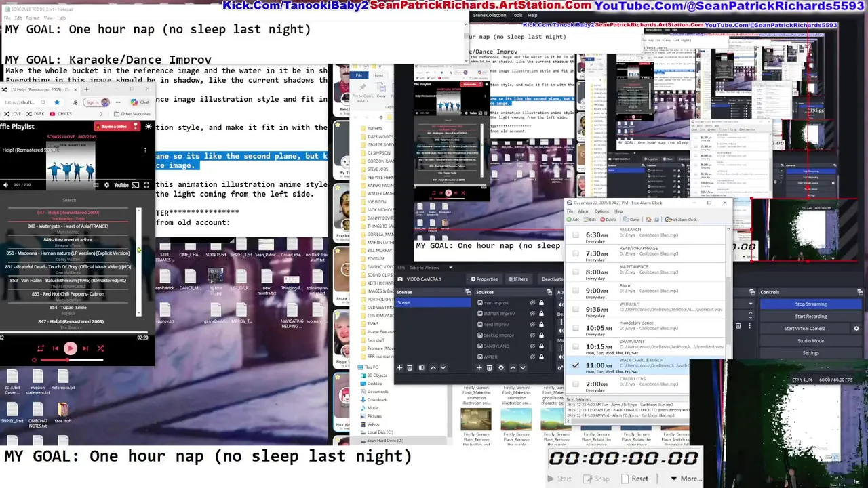The width and height of the screenshot is (868, 488).
Task: Go to previous track in Shuffle Playlist
Action: click(x=56, y=348)
